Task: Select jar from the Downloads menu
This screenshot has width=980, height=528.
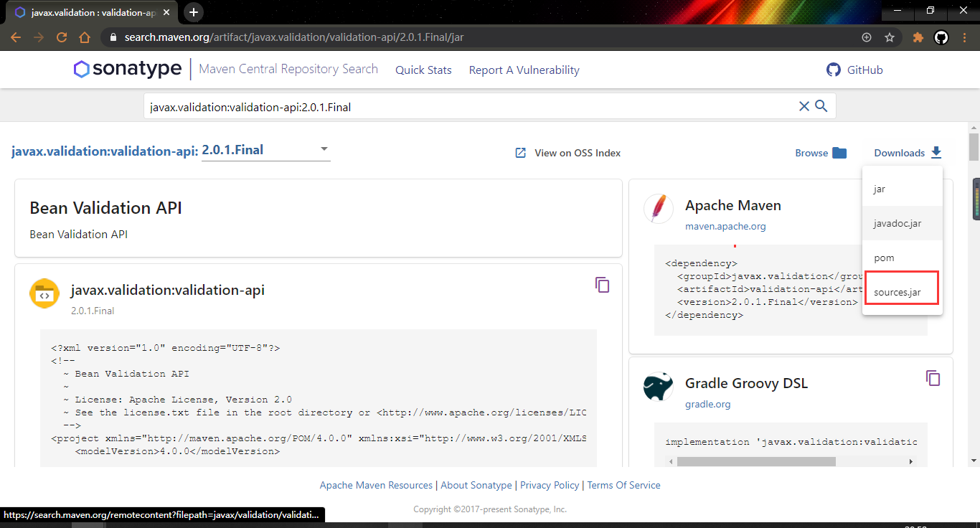Action: click(903, 189)
